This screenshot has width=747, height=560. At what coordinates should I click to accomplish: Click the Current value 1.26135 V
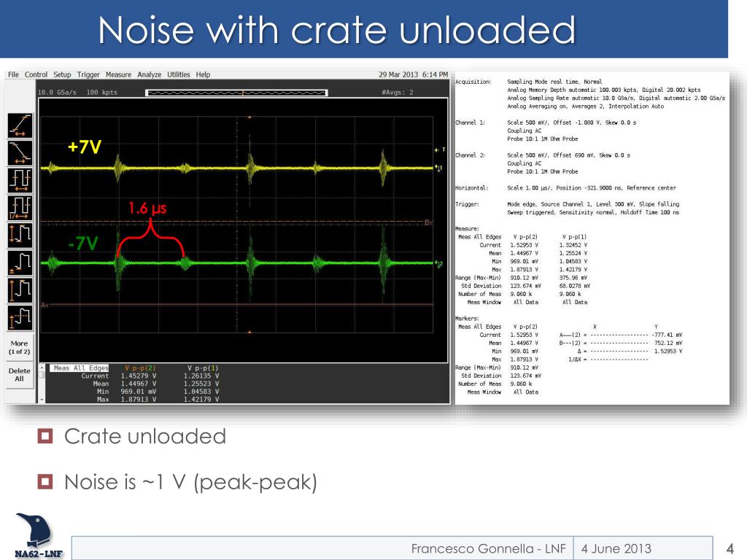(x=201, y=376)
